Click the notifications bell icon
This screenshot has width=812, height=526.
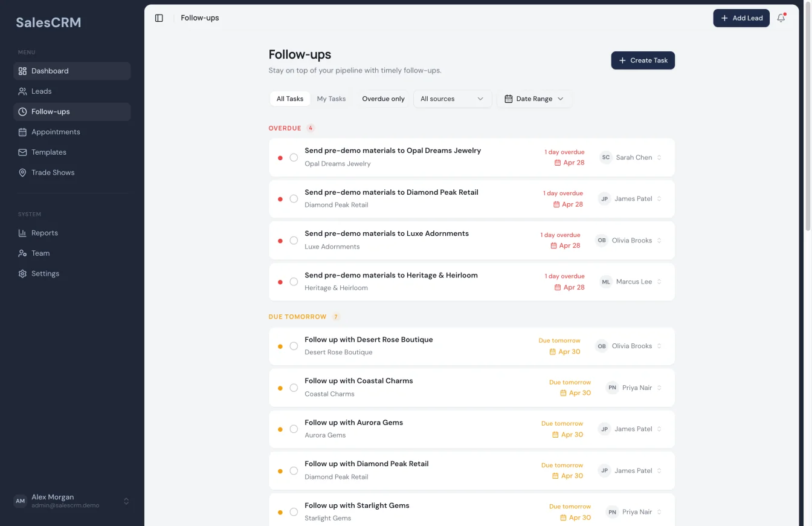click(781, 18)
